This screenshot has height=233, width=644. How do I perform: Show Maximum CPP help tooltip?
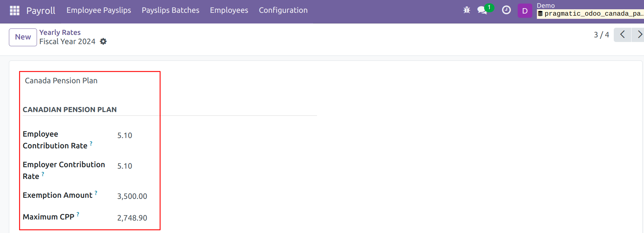coord(78,214)
